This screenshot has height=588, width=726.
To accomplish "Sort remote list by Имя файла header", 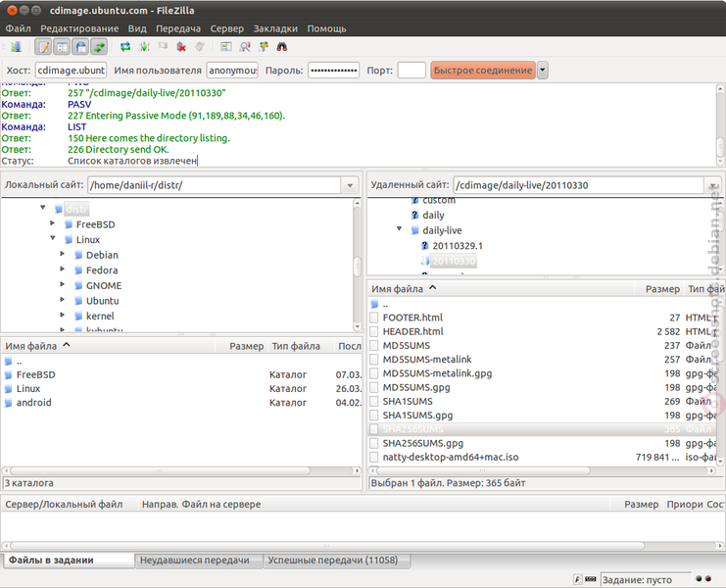I will (x=501, y=289).
